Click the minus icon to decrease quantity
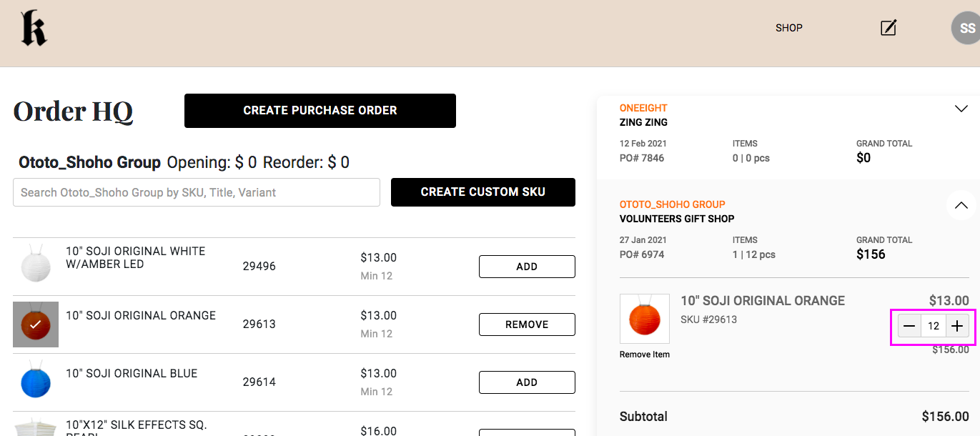The height and width of the screenshot is (436, 980). (x=909, y=327)
